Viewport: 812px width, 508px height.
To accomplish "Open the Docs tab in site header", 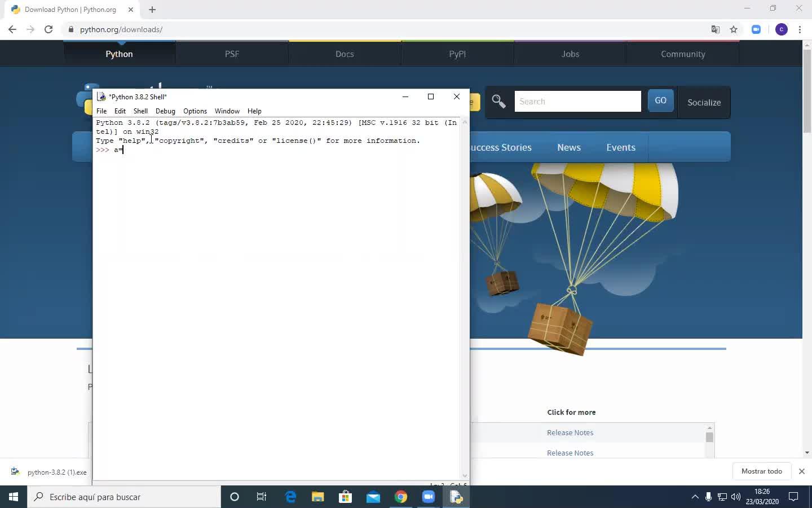I will (x=345, y=54).
